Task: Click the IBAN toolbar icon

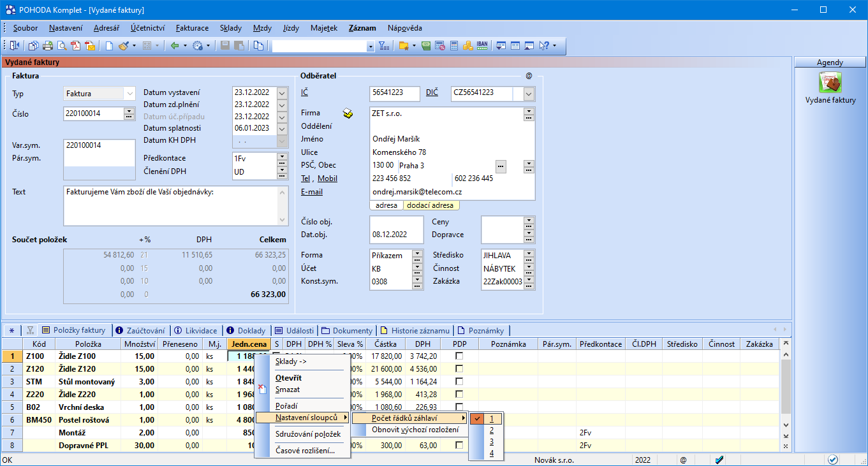Action: point(482,46)
